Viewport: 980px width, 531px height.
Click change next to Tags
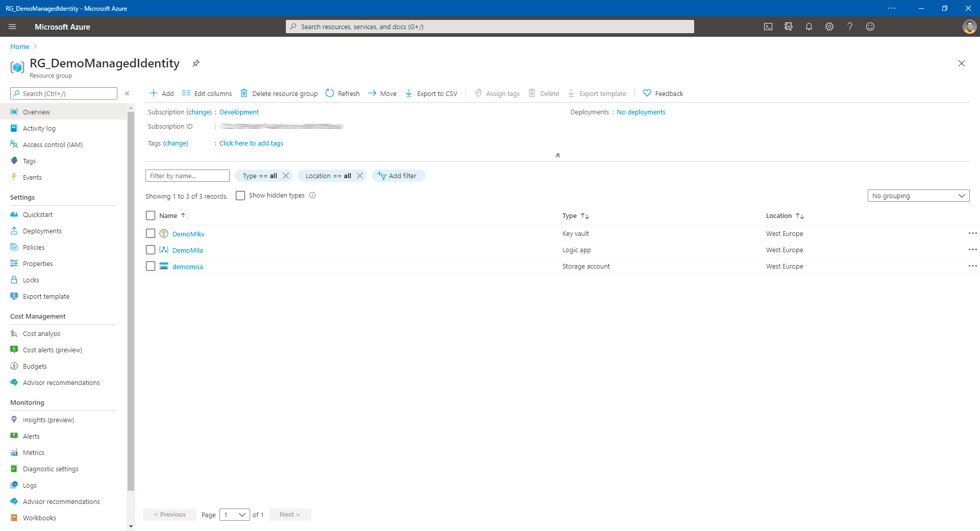176,143
